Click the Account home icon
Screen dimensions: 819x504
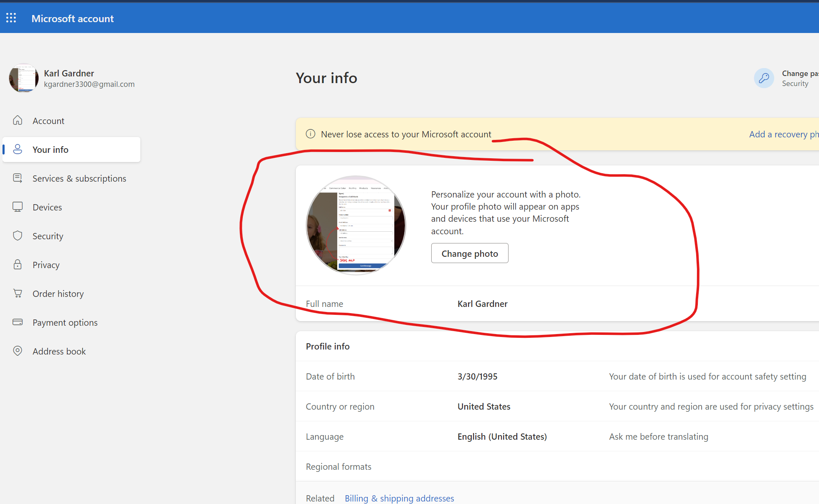click(x=18, y=120)
